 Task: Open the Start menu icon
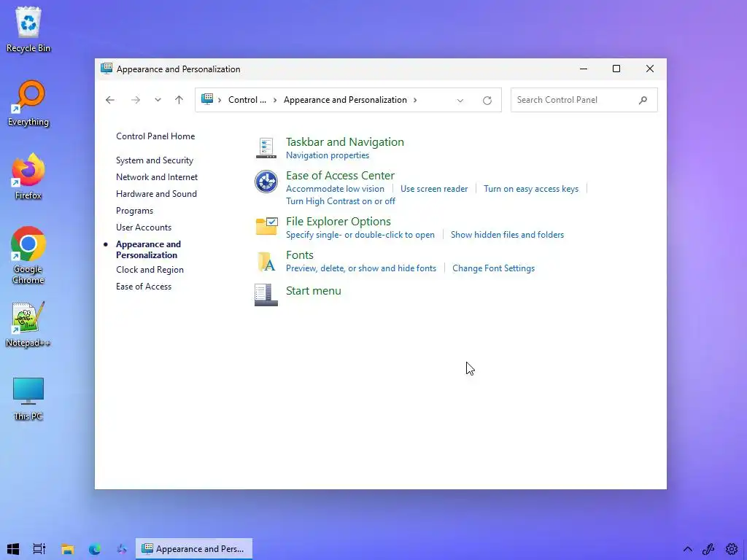266,295
